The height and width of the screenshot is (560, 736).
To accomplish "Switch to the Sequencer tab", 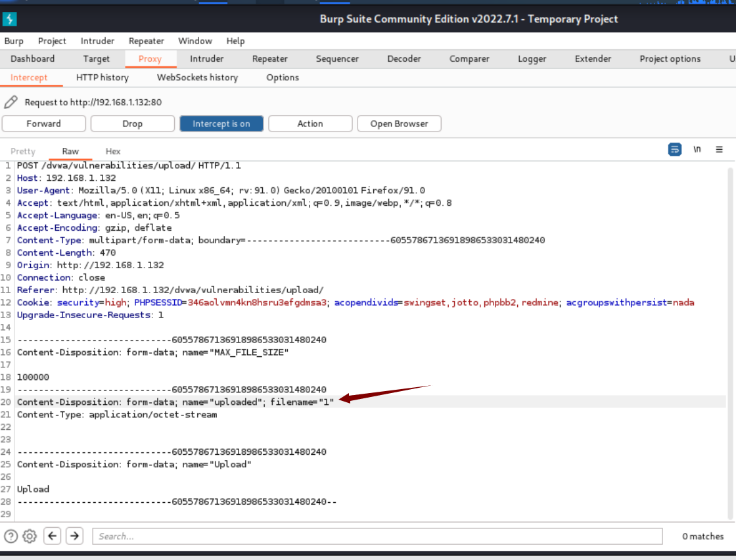I will coord(337,58).
